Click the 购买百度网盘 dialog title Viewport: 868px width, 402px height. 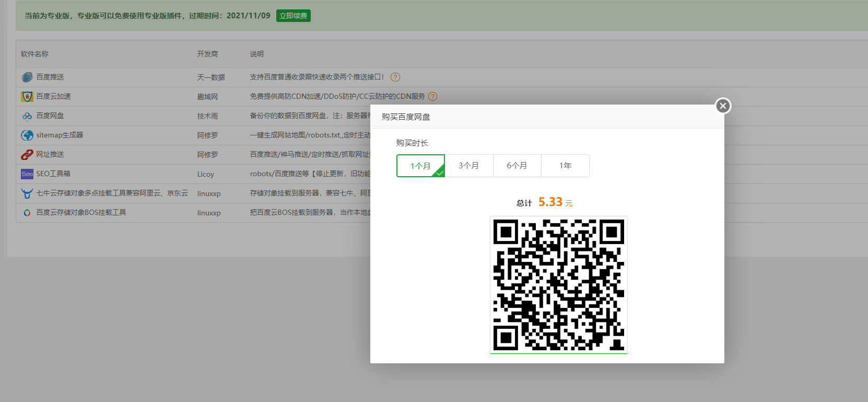point(406,117)
